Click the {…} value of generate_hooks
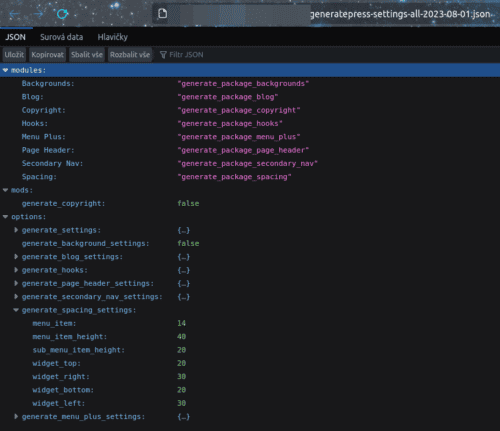Viewport: 500px width, 431px height. tap(184, 270)
